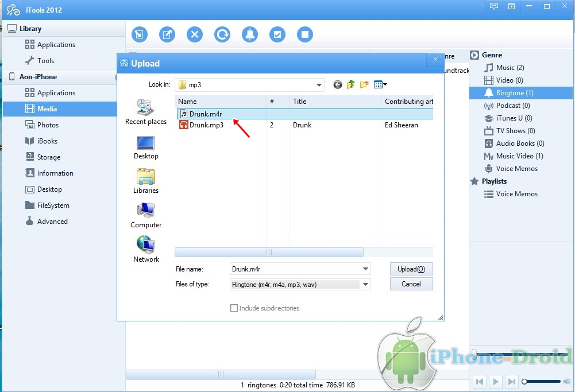Click the file list horizontal scrollbar

[x=269, y=252]
